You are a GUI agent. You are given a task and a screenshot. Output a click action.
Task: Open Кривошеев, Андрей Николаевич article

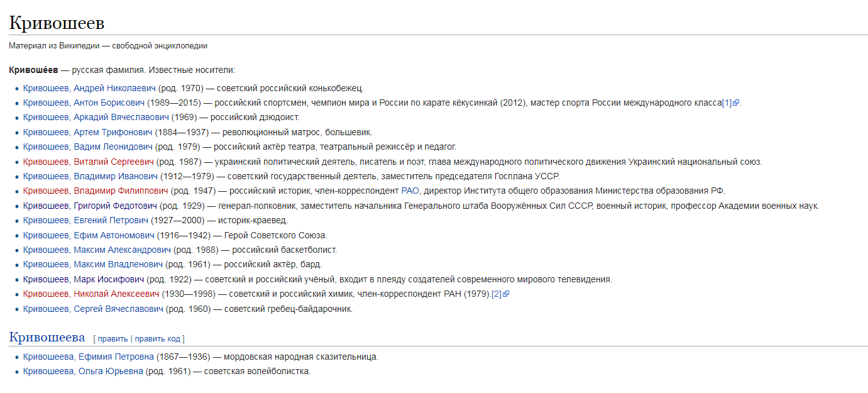point(89,88)
